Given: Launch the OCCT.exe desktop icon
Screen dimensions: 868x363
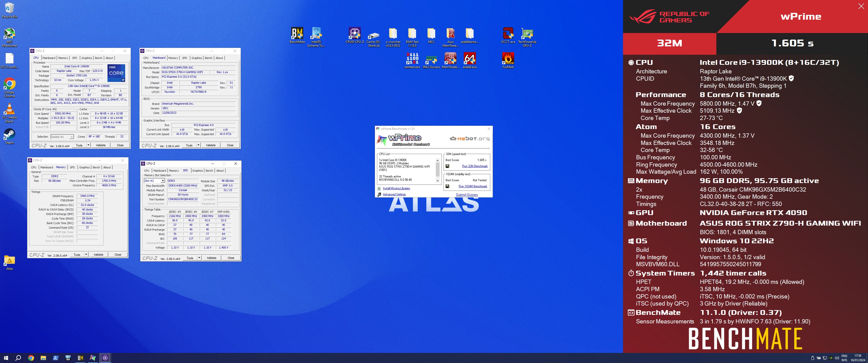Looking at the screenshot, I should [x=508, y=35].
